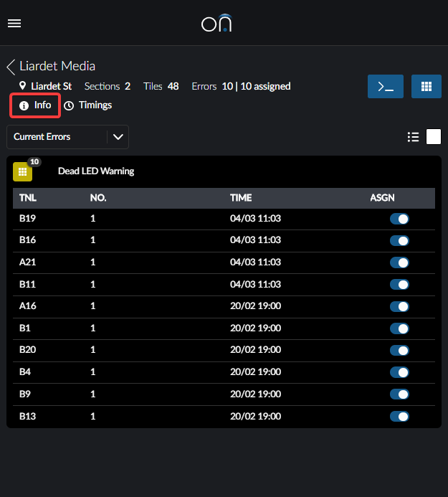
Task: Click the NO. column header
Action: [x=98, y=198]
